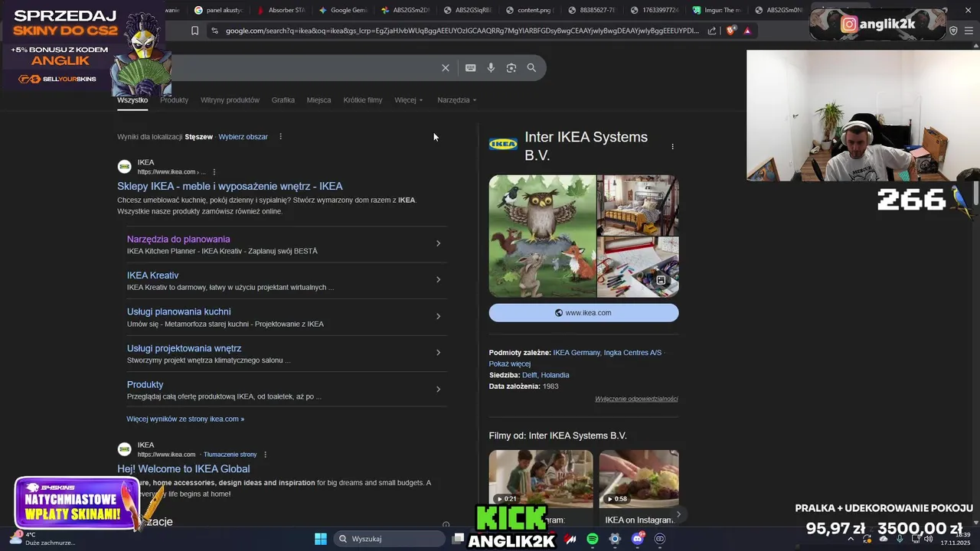Open the Delft, Holandia link

(x=545, y=375)
